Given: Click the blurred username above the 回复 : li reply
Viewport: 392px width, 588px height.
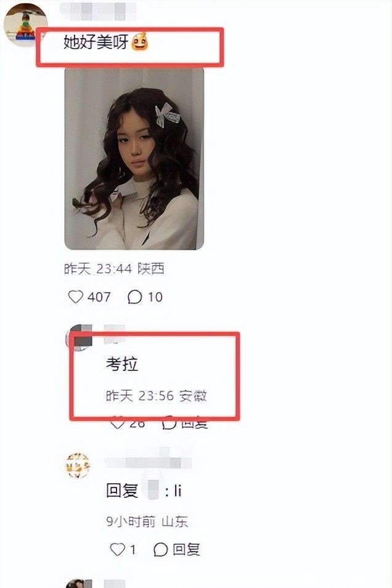Looking at the screenshot, I should click(x=148, y=462).
